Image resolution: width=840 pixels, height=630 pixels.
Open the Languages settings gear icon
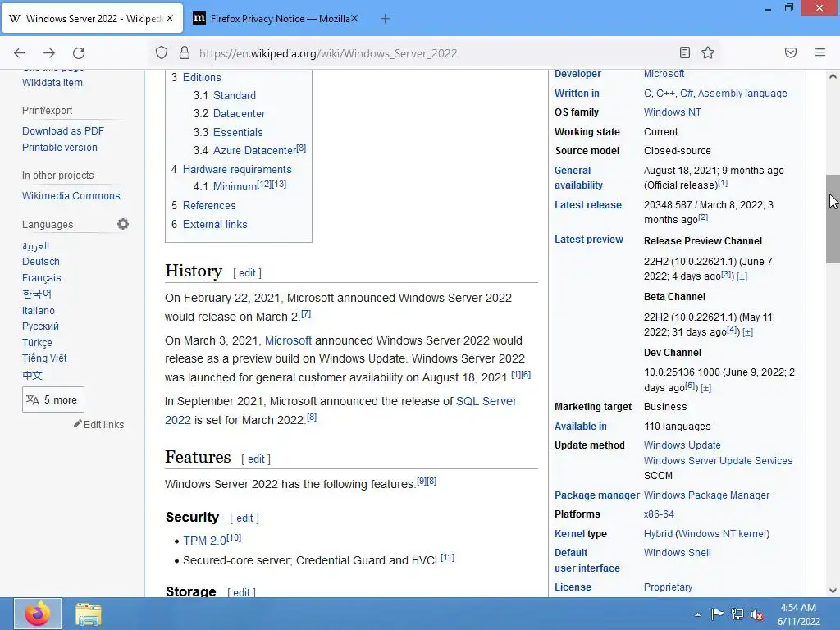pyautogui.click(x=123, y=224)
